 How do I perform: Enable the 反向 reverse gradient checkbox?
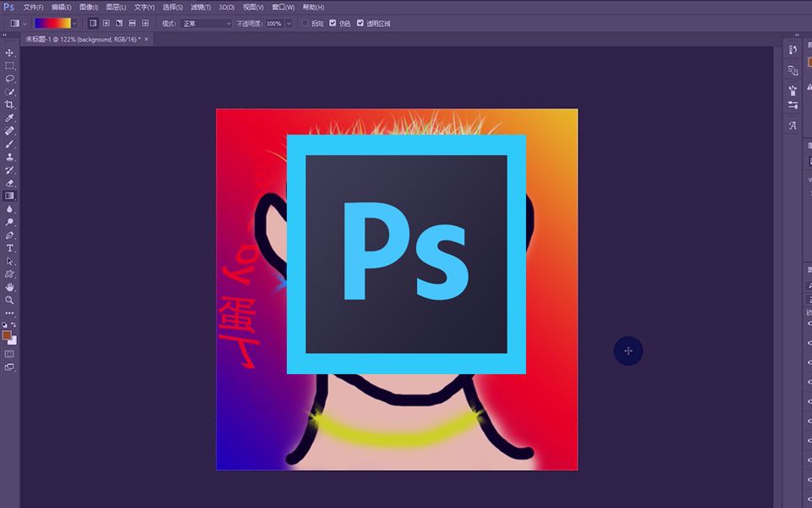coord(304,23)
